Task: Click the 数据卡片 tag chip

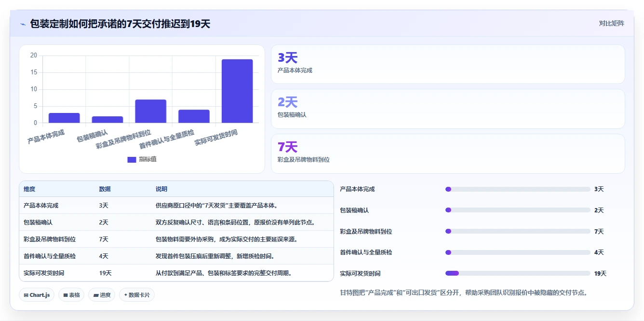Action: (137, 295)
